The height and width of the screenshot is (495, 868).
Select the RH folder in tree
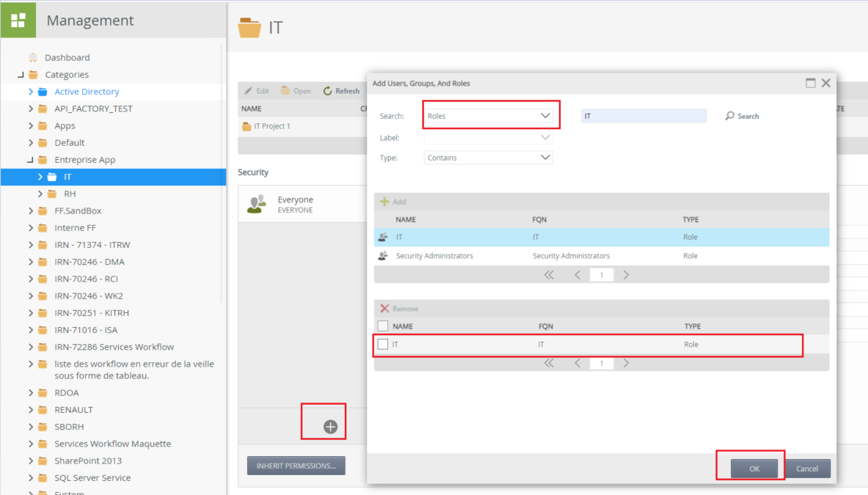pyautogui.click(x=70, y=194)
